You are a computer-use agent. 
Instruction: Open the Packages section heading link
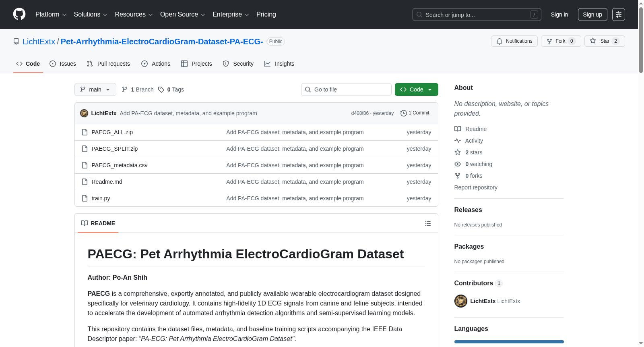[469, 247]
